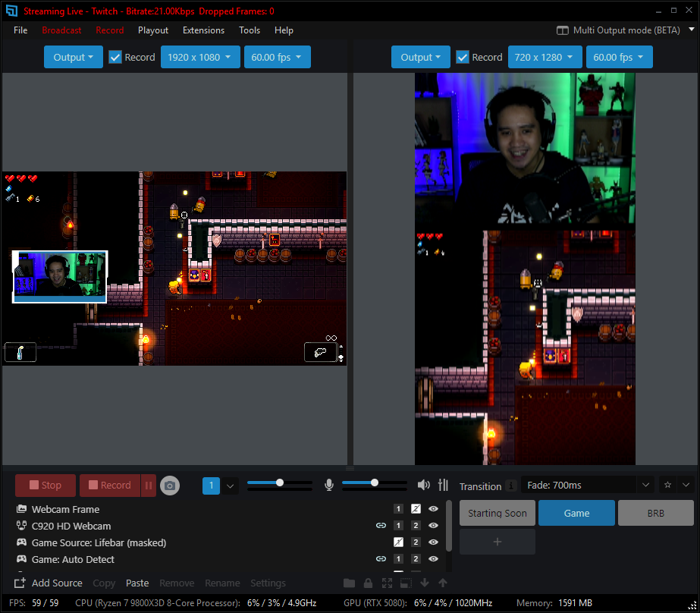Open the Transition info icon
Screen dimensions: 700x613
[511, 486]
